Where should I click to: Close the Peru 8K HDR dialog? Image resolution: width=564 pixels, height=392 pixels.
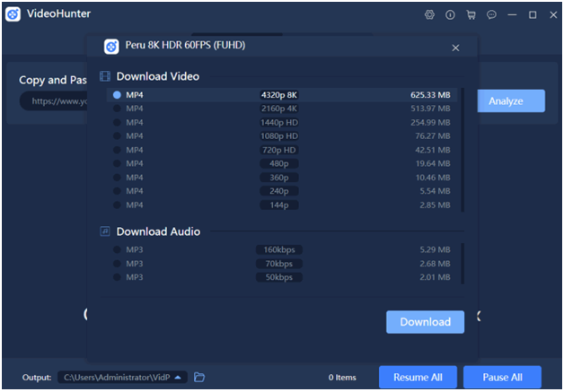click(x=455, y=48)
